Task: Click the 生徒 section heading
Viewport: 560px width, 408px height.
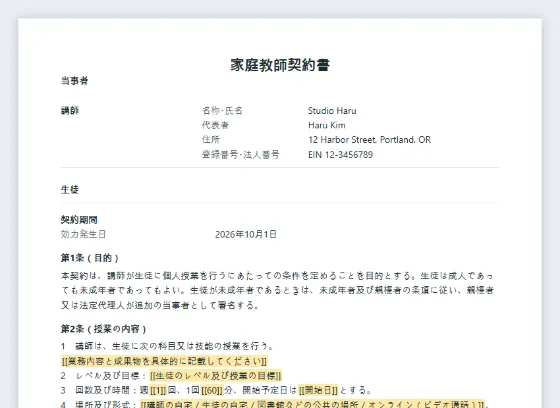Action: pyautogui.click(x=70, y=189)
